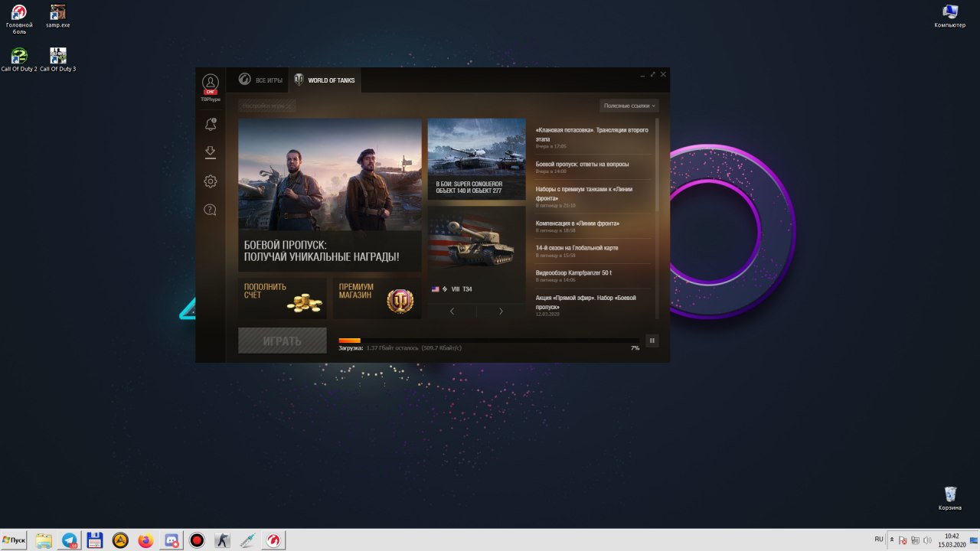Click ПОПОЛНИТЬ СЧЕТ button
The height and width of the screenshot is (551, 980).
(283, 298)
